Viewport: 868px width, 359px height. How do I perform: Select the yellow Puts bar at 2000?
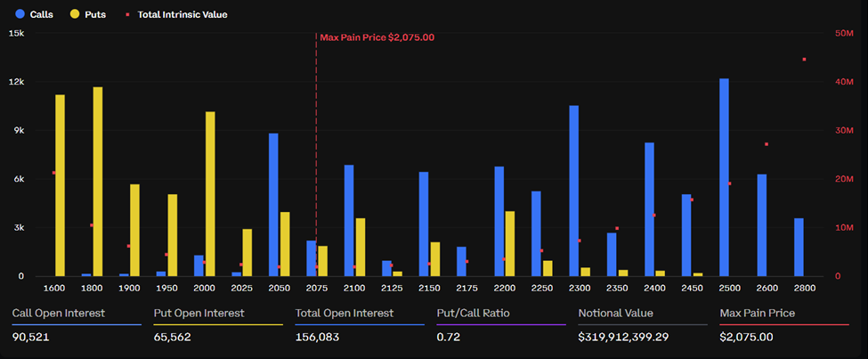coord(210,193)
